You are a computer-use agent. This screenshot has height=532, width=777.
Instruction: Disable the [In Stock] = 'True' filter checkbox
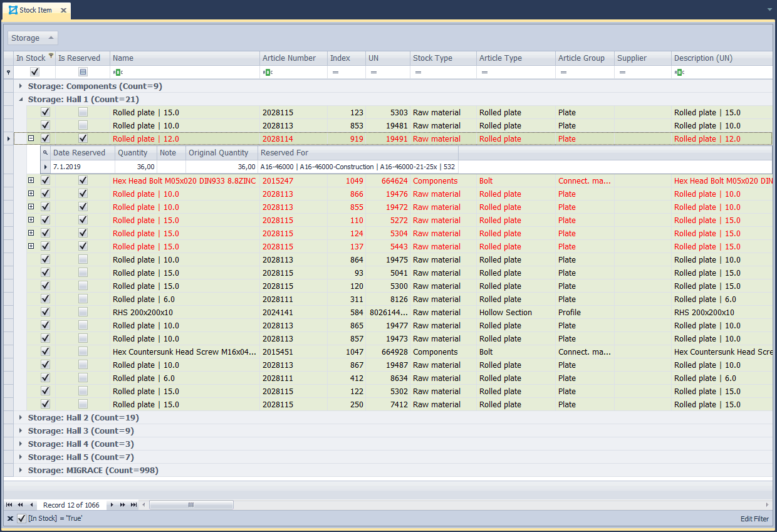(21, 519)
